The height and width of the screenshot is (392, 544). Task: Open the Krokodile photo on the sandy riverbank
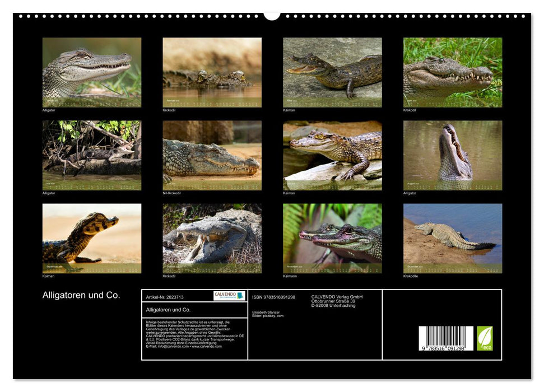coord(453,238)
